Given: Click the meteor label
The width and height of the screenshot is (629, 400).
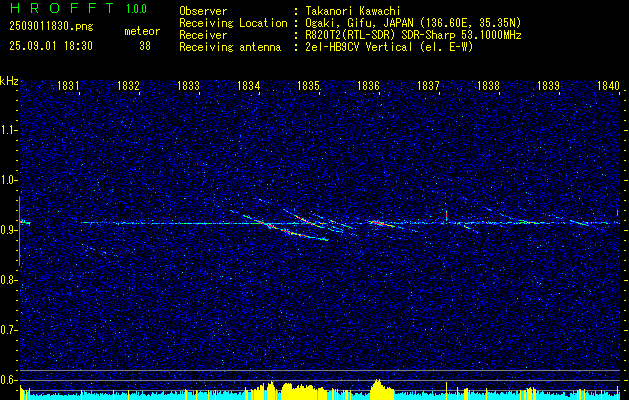Looking at the screenshot, I should (x=142, y=31).
